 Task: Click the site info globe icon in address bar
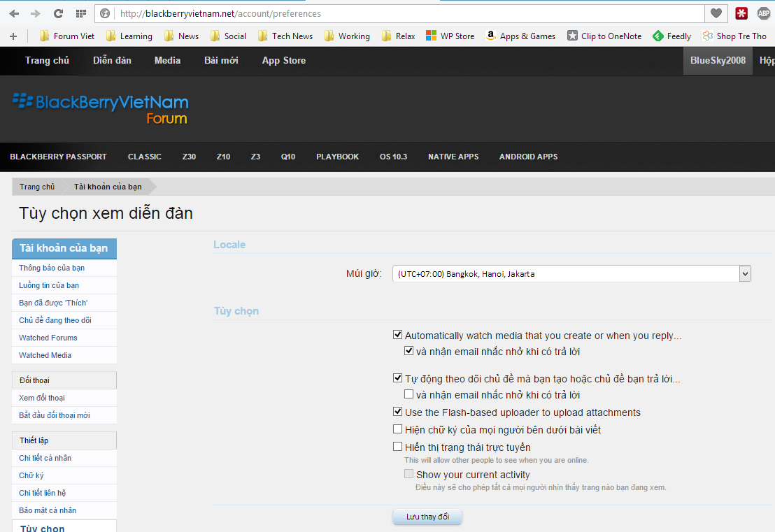(105, 13)
